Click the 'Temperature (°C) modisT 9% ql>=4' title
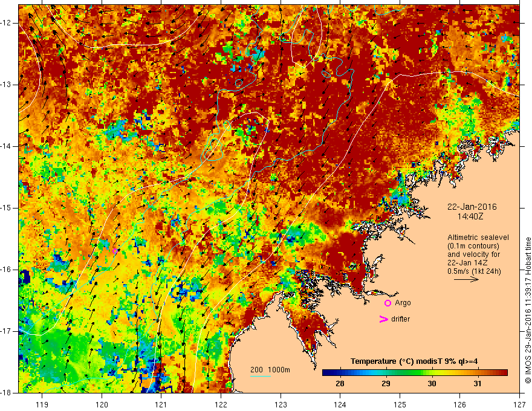Viewport: 532px width, 411px height. point(414,361)
